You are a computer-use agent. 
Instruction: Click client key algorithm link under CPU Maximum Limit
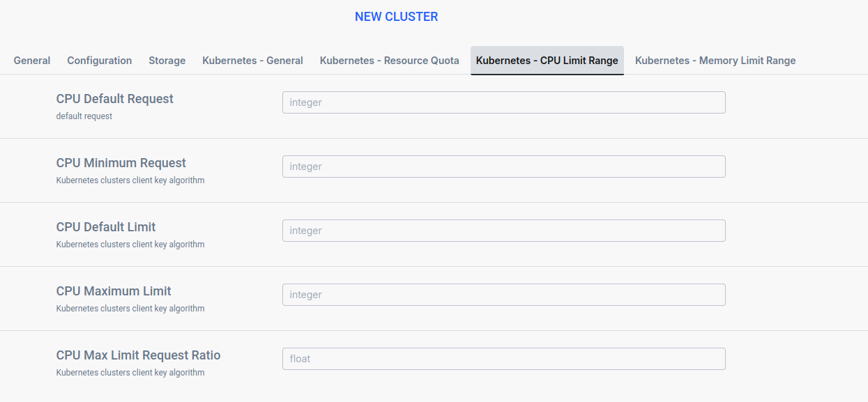(x=130, y=308)
